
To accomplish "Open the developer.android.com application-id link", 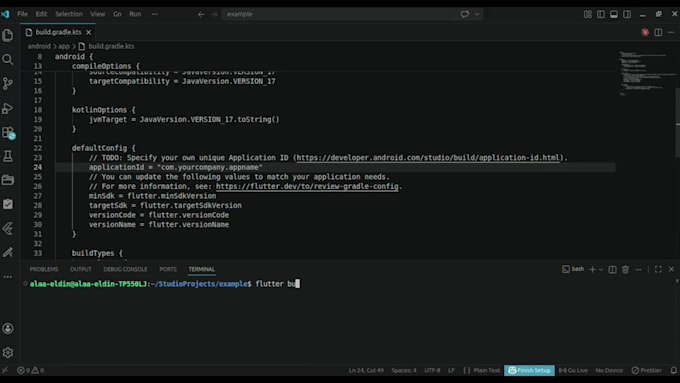I will coord(428,157).
